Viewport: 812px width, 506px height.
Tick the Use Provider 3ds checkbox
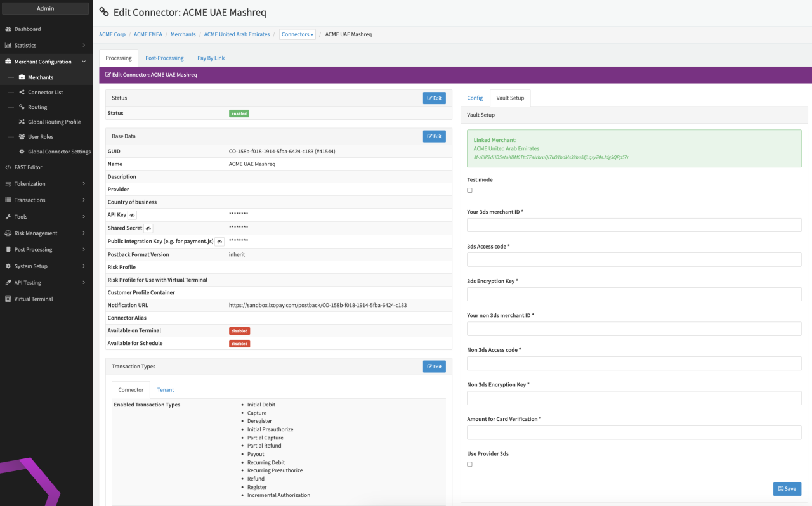(x=469, y=464)
